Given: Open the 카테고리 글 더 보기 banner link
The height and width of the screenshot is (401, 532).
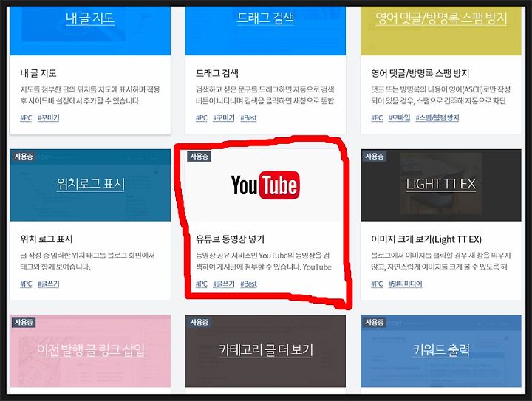Looking at the screenshot, I should point(265,350).
